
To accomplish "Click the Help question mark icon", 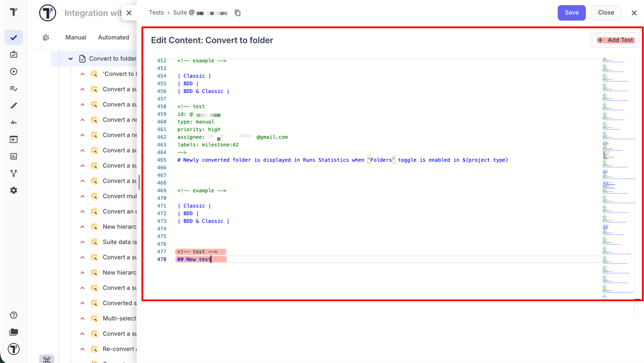I will (x=14, y=315).
